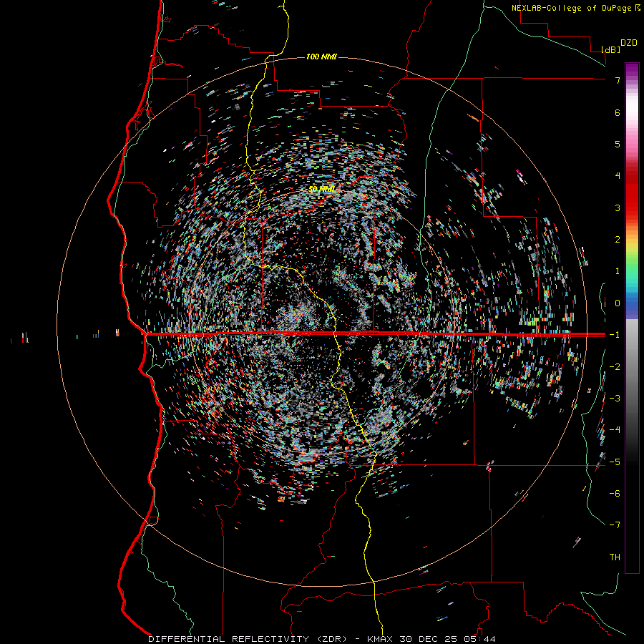
Task: Click the 1 value on color scale
Action: (x=618, y=271)
